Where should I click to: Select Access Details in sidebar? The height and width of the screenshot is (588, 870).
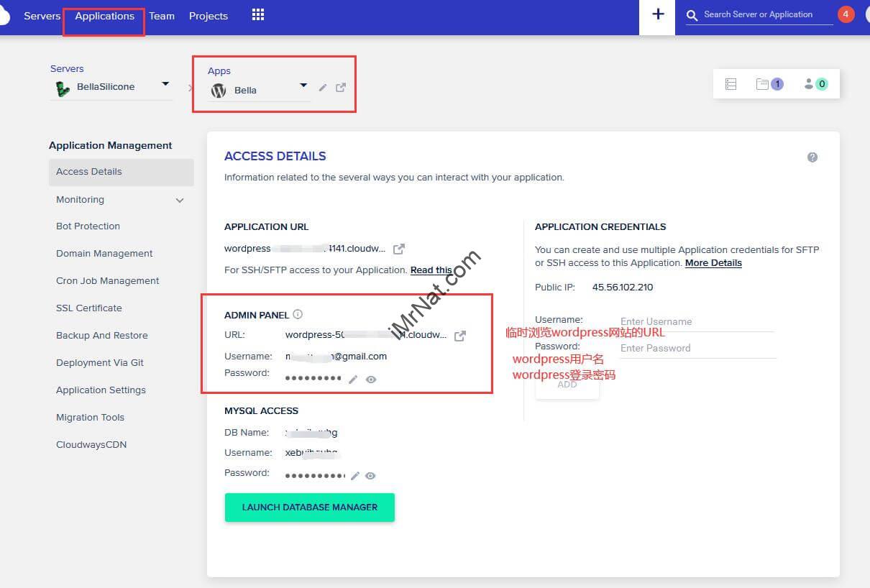coord(122,172)
